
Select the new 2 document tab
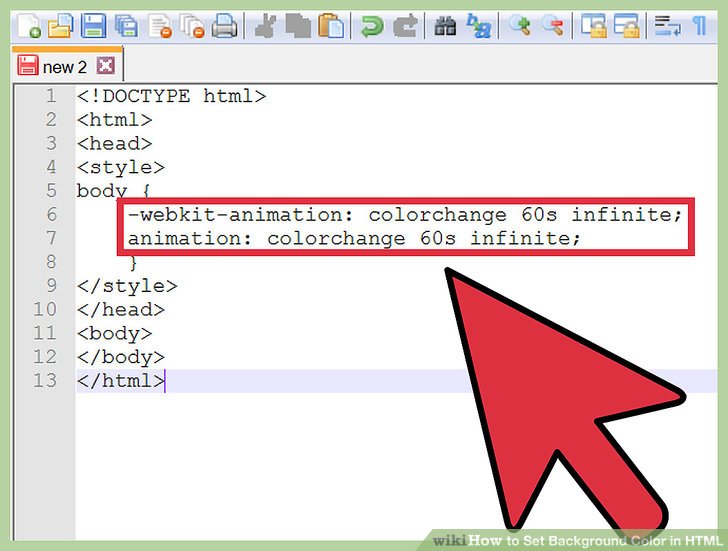click(x=67, y=66)
